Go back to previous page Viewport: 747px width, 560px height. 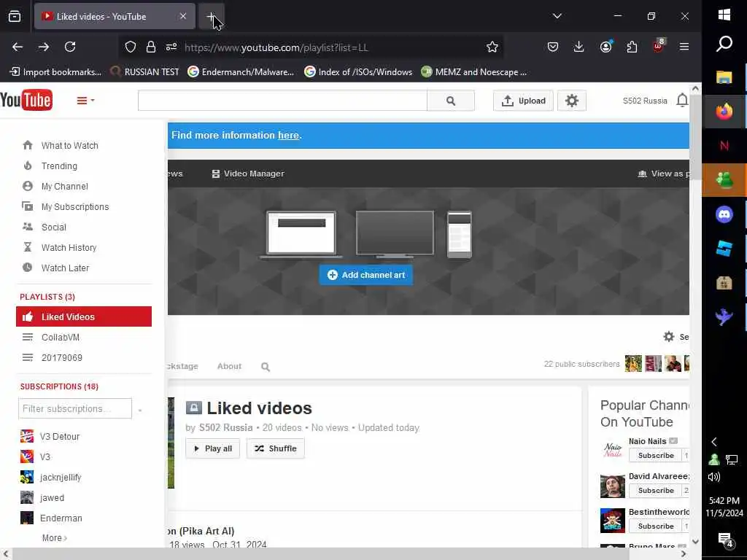point(18,47)
